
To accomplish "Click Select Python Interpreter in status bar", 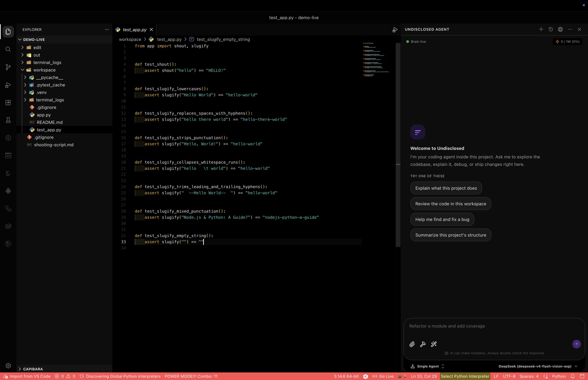I will pyautogui.click(x=465, y=376).
